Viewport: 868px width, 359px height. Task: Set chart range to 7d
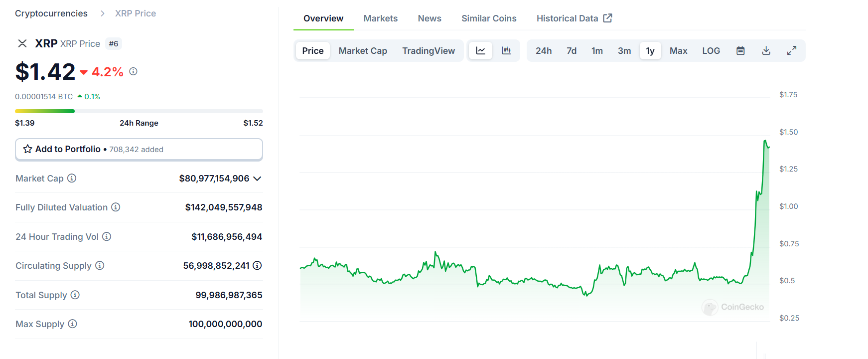pos(572,50)
